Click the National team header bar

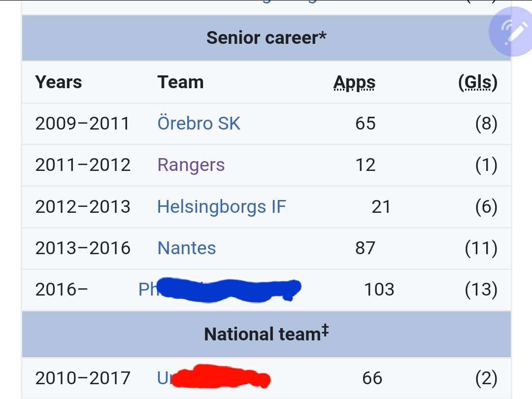pos(266,334)
